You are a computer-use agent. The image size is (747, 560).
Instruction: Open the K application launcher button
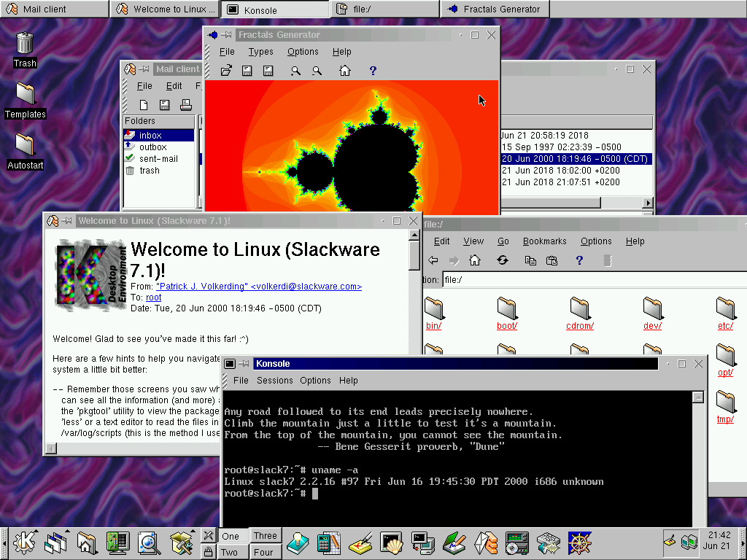click(25, 542)
